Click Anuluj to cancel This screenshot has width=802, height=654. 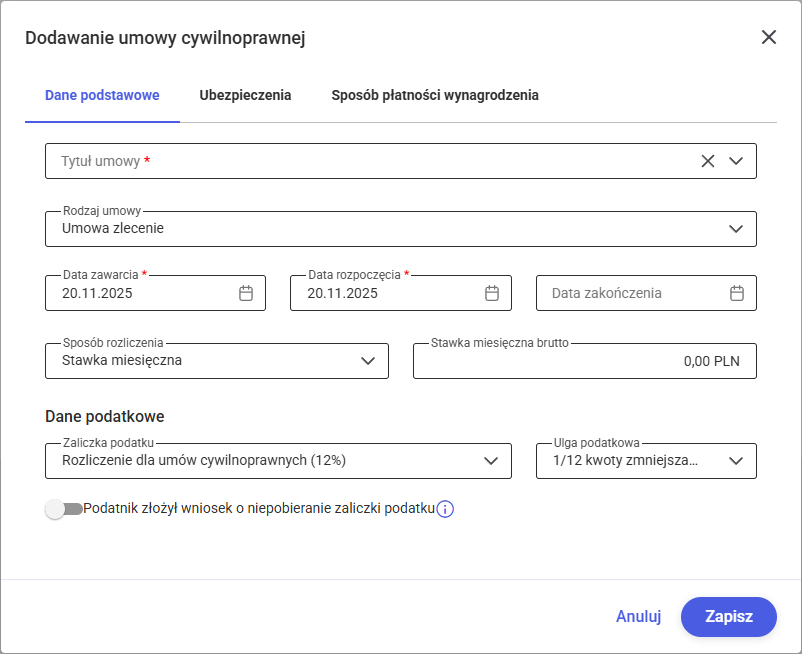[638, 617]
